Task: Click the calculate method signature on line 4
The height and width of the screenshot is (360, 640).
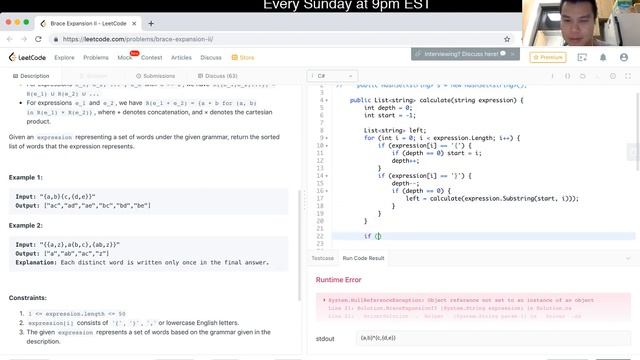Action: coord(436,100)
